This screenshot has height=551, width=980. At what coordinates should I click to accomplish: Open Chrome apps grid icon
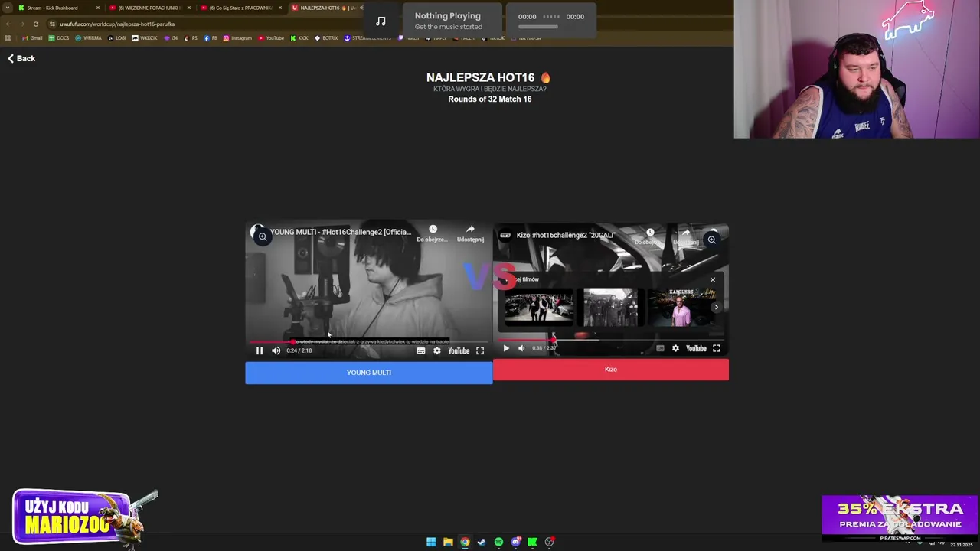[x=8, y=37]
